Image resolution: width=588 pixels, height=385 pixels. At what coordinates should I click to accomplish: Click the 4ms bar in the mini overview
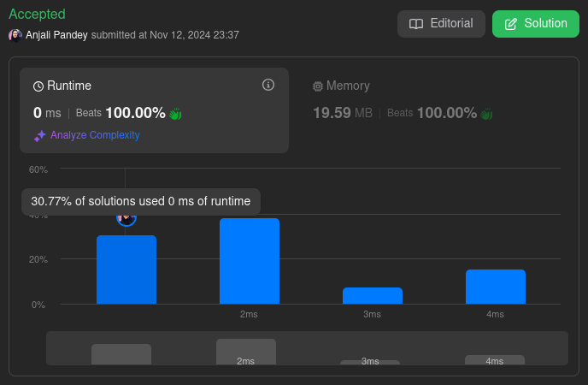click(495, 360)
